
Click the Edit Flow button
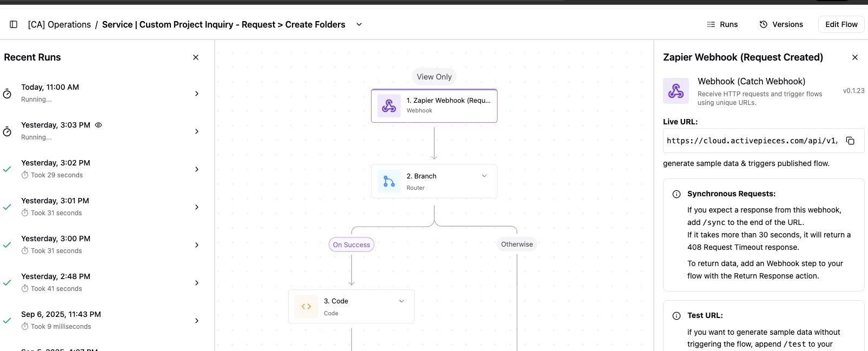(x=841, y=24)
